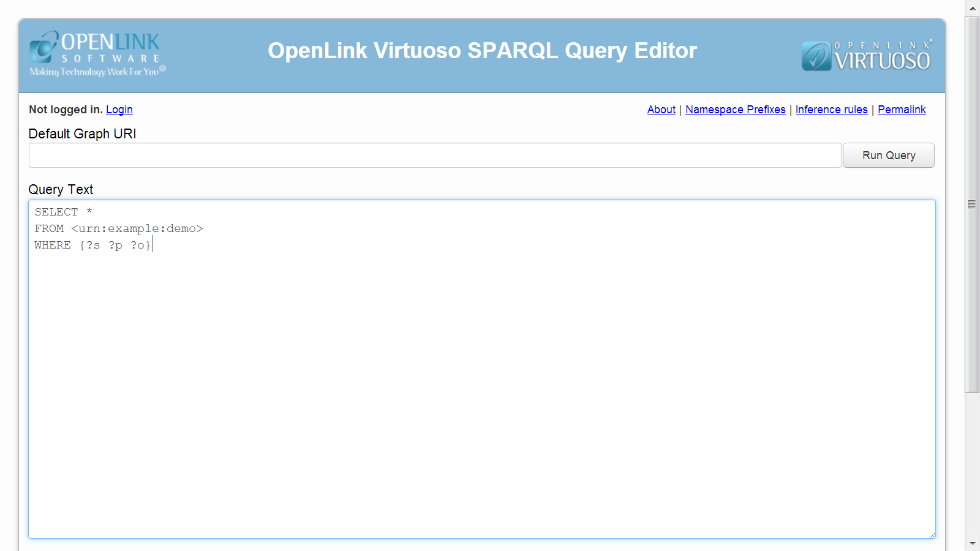Image resolution: width=980 pixels, height=551 pixels.
Task: Click the OpenLink Software logo
Action: point(97,54)
